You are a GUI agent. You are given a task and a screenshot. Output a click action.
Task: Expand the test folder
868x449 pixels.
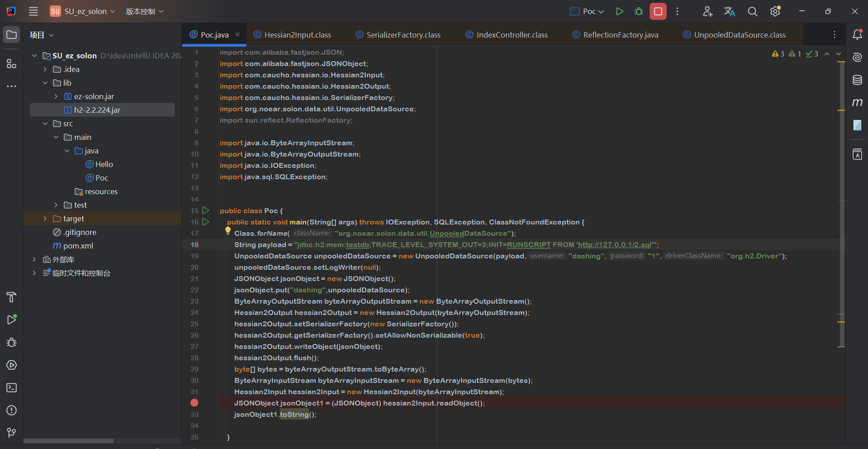coord(56,205)
